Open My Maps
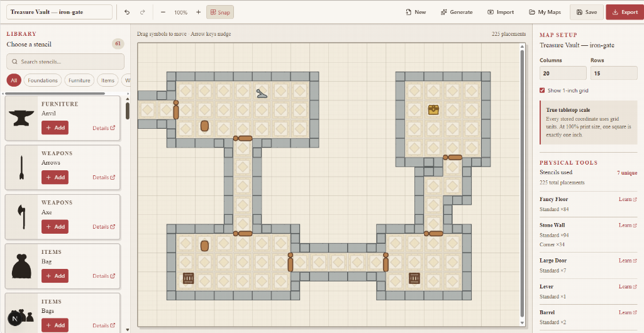The image size is (644, 333). point(545,13)
